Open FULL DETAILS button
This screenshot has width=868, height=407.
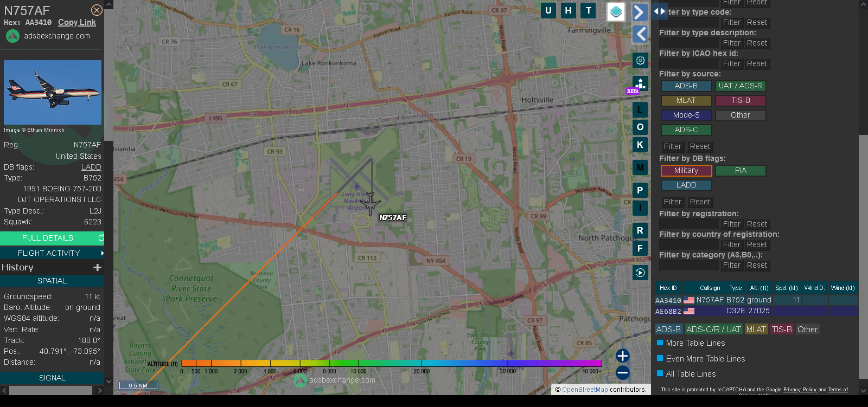[52, 238]
